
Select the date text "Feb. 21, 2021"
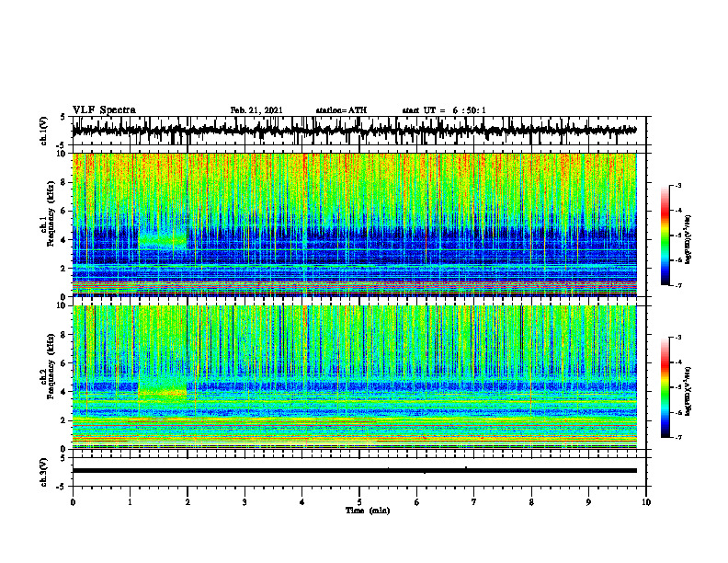tap(256, 110)
